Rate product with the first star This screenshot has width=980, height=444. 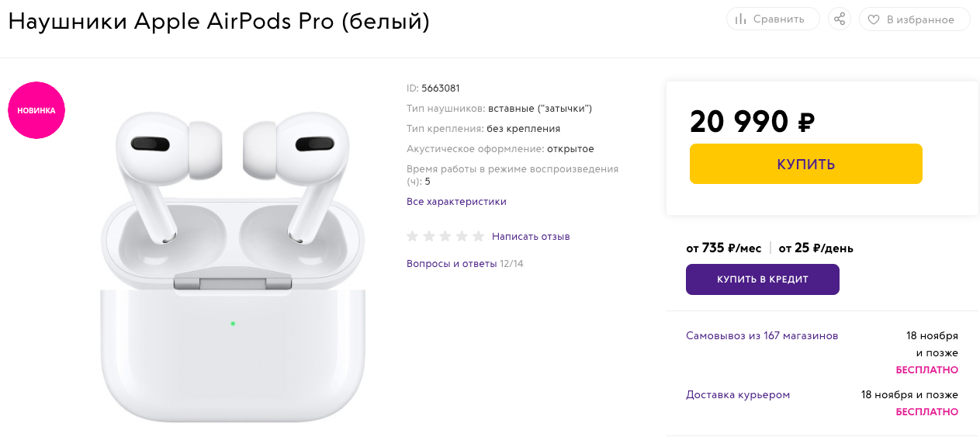pos(413,236)
